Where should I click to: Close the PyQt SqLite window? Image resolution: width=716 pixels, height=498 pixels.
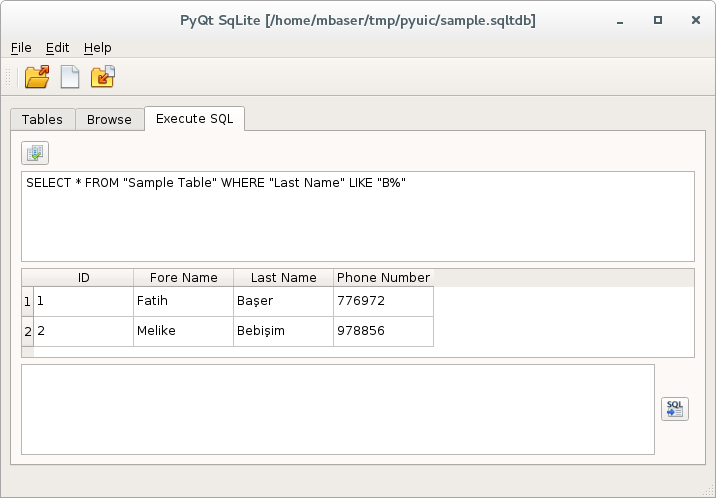coord(695,20)
